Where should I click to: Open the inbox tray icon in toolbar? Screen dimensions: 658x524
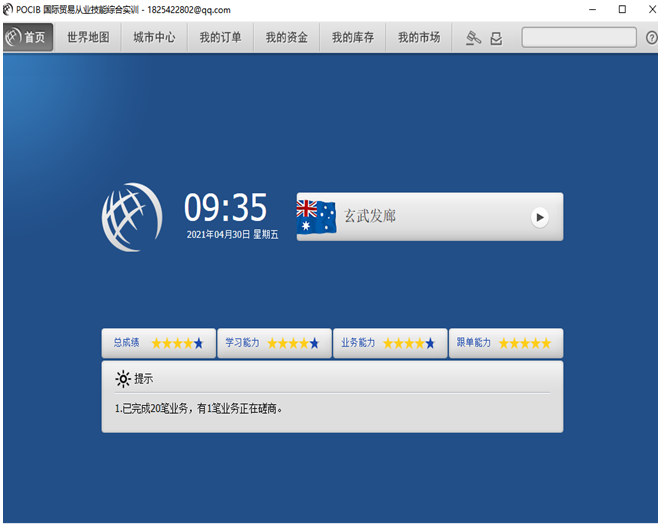tap(496, 38)
